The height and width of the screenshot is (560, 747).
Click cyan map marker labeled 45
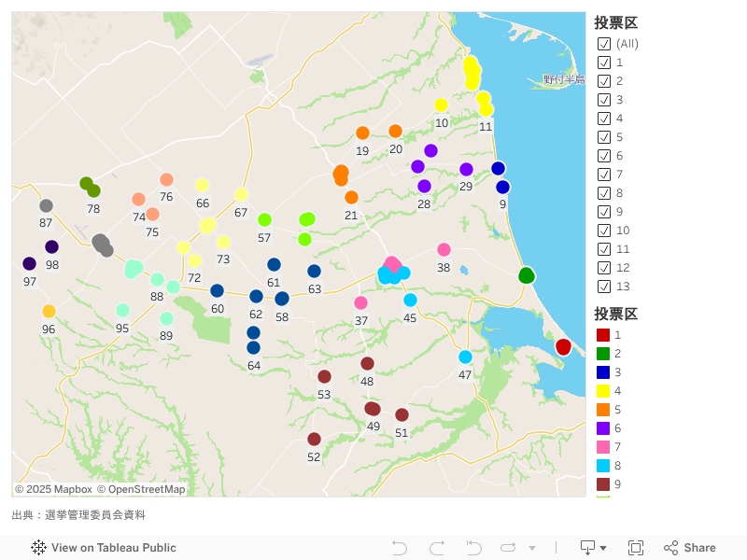[x=410, y=300]
